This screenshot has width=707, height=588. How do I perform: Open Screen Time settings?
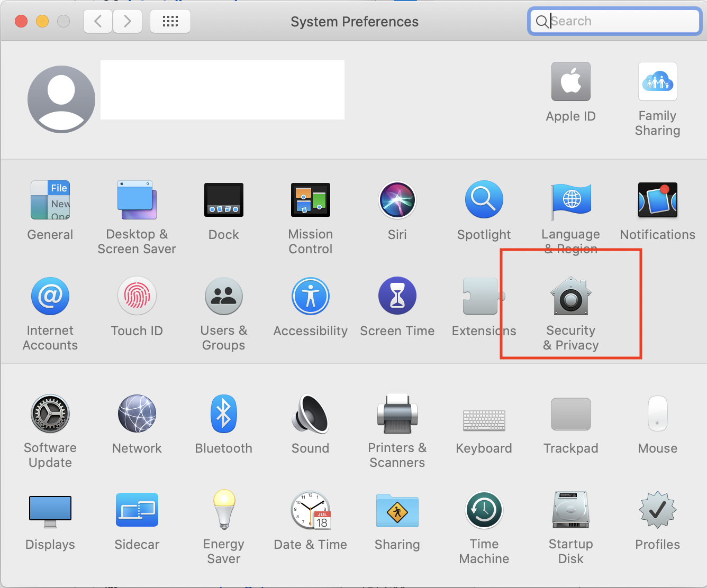(397, 296)
